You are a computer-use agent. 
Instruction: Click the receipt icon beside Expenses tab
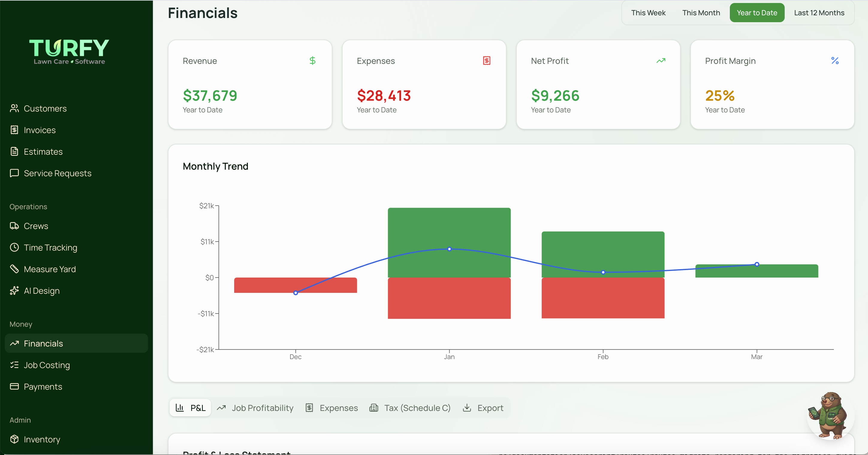point(309,408)
